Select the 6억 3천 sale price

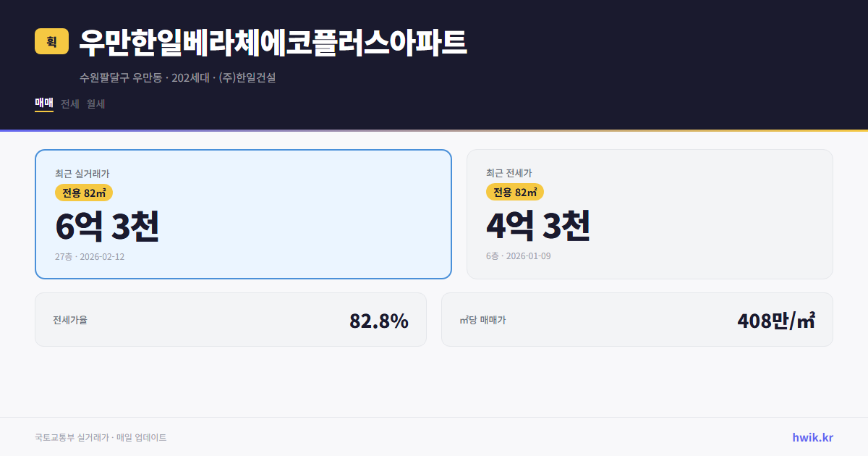point(107,227)
